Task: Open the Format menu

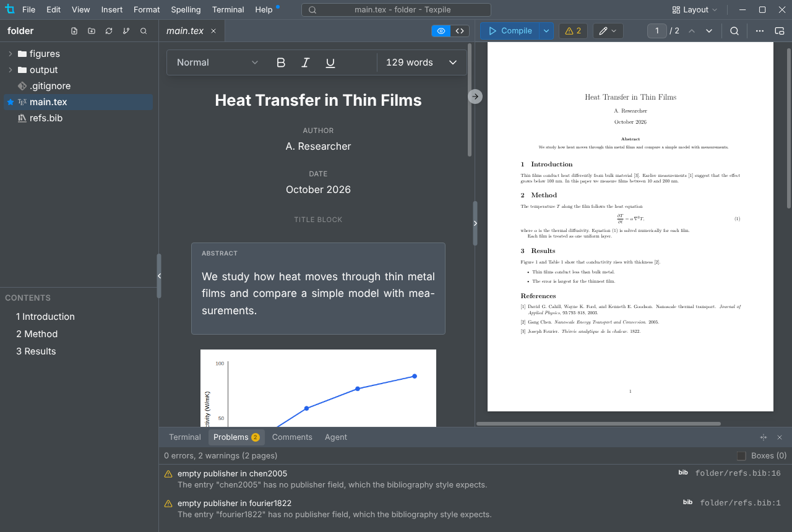Action: point(147,10)
